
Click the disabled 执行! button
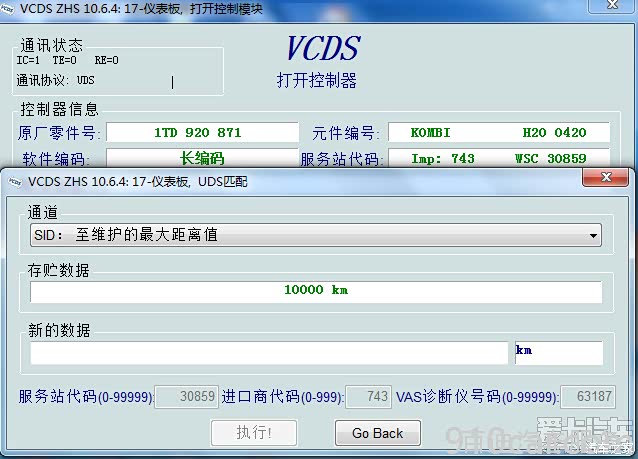[x=254, y=433]
